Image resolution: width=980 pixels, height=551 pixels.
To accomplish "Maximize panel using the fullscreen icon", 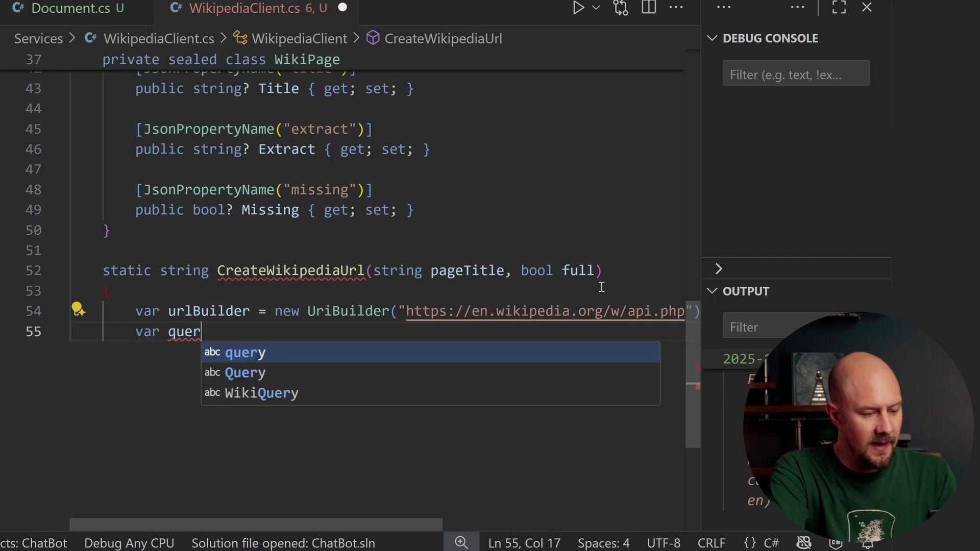I will (839, 8).
